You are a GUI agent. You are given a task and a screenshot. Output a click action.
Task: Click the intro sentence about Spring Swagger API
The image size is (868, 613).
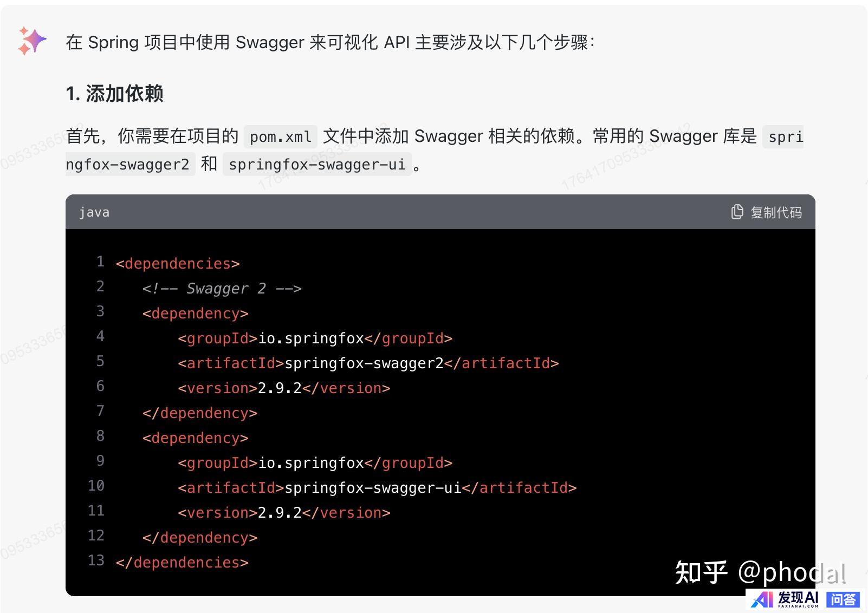[x=331, y=42]
